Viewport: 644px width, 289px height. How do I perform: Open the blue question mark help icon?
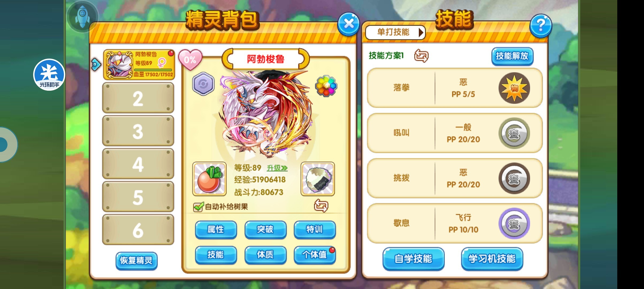(540, 25)
